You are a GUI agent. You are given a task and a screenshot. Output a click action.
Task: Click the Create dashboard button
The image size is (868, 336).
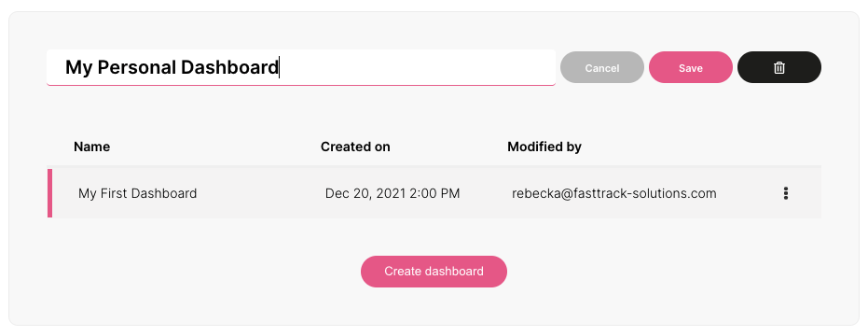(x=434, y=272)
